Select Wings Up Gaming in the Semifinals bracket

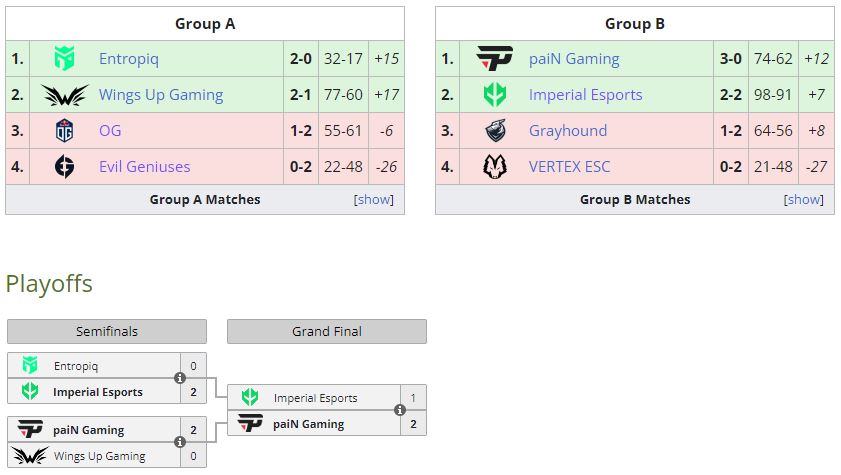(99, 456)
